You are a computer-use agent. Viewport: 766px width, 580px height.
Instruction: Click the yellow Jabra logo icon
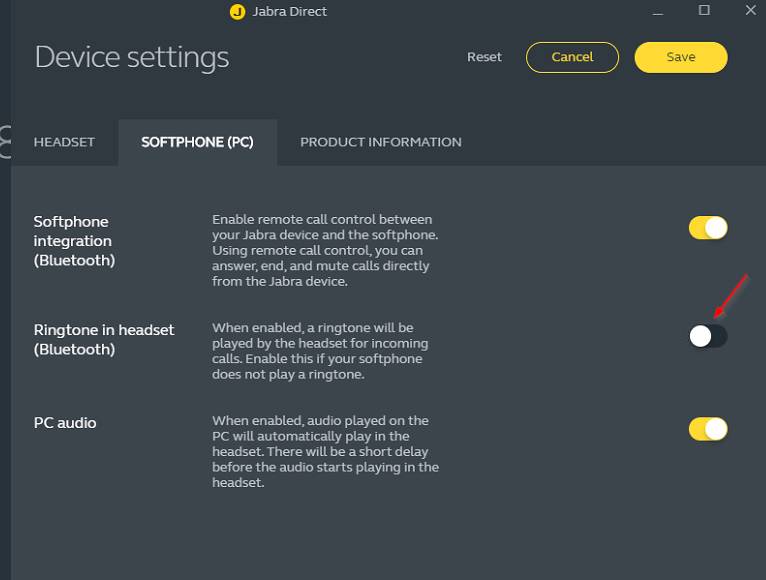237,12
